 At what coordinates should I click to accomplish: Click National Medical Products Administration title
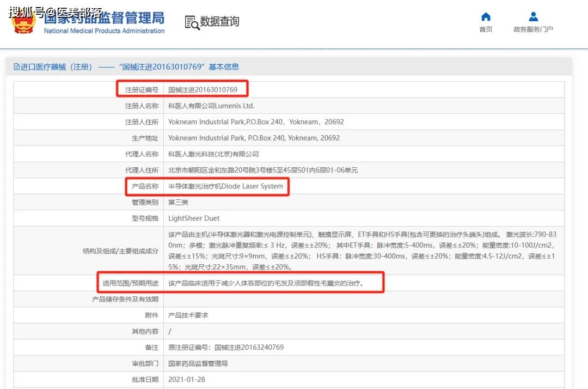(x=104, y=31)
